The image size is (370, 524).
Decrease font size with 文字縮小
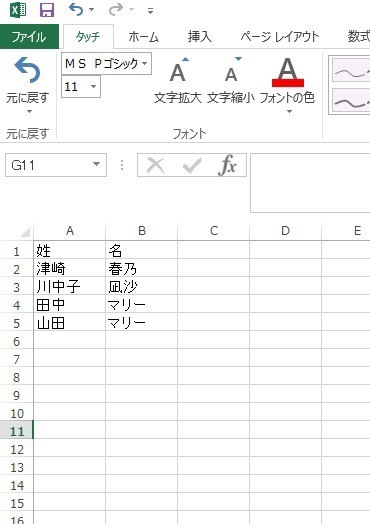click(x=231, y=80)
